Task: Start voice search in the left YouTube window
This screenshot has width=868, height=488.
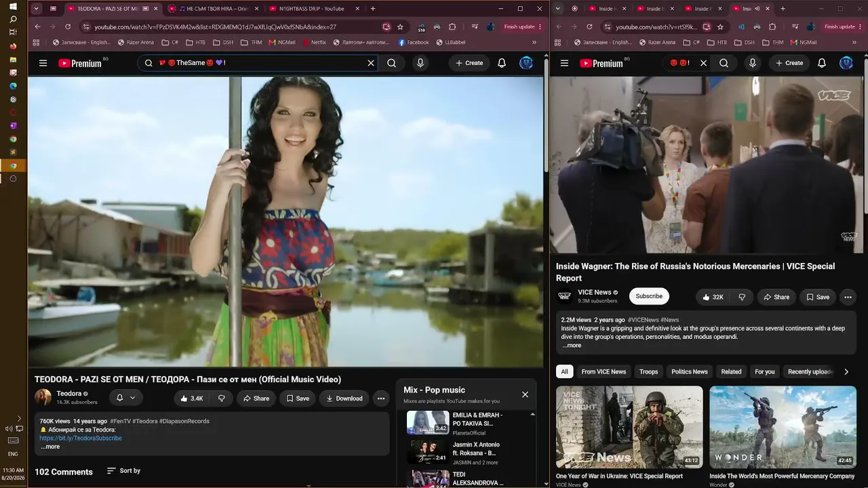Action: pyautogui.click(x=420, y=63)
